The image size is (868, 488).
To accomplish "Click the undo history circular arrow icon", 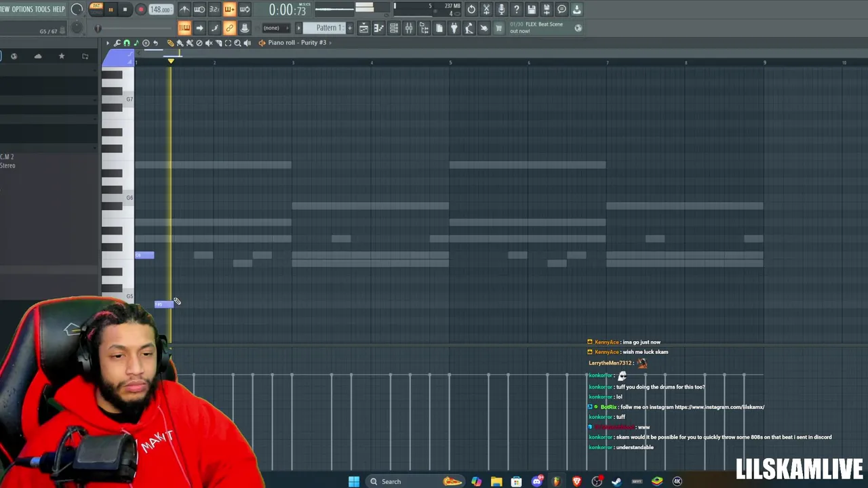I will point(471,9).
